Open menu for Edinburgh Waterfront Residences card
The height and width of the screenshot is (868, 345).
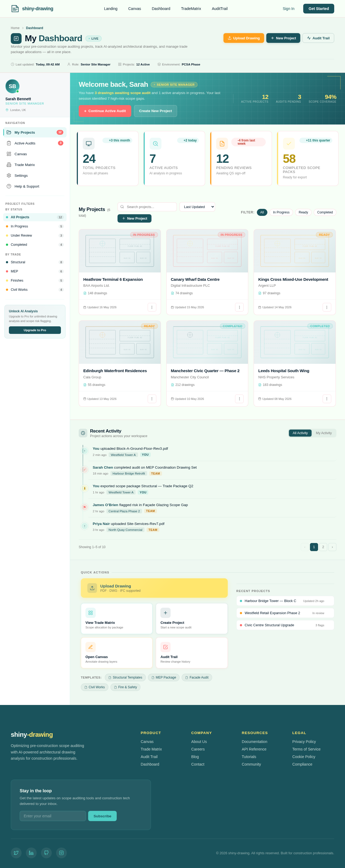(x=151, y=399)
